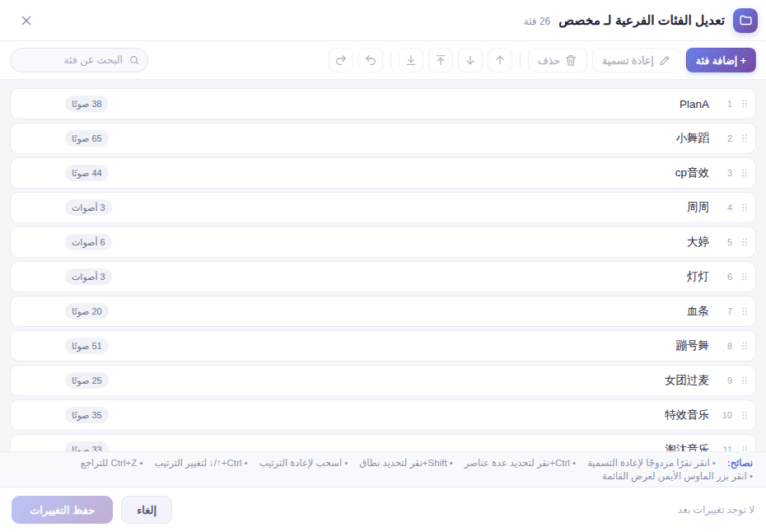The image size is (766, 532).
Task: Click the purple folder icon in header
Action: click(x=745, y=21)
